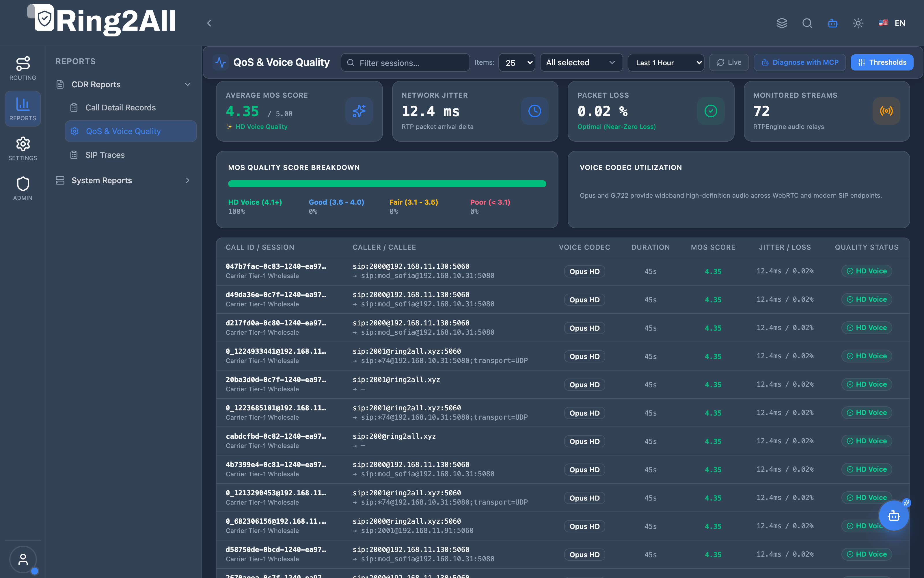Click the JITTER / LOSS column header
Screen dimensions: 924x578
click(785, 247)
